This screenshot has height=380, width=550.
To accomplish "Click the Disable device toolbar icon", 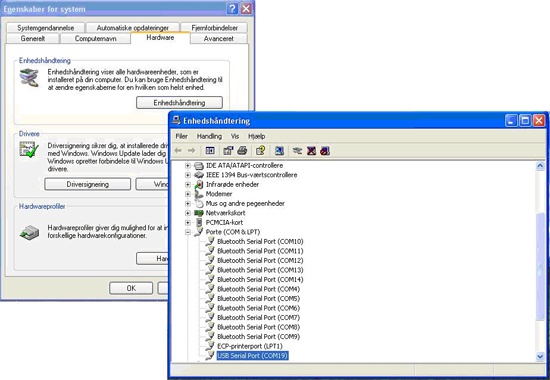I will pyautogui.click(x=325, y=151).
